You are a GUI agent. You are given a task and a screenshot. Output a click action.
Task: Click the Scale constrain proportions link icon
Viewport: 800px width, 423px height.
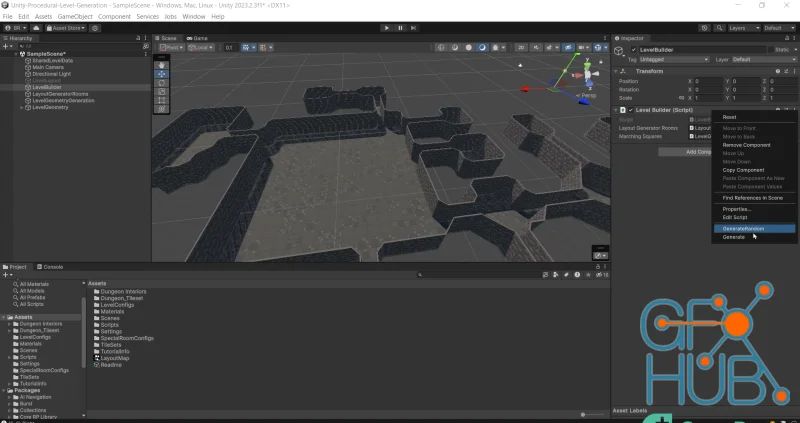681,98
